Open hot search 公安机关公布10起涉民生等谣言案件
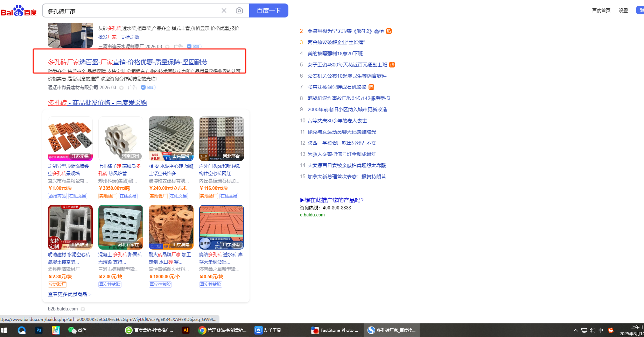 [x=347, y=76]
